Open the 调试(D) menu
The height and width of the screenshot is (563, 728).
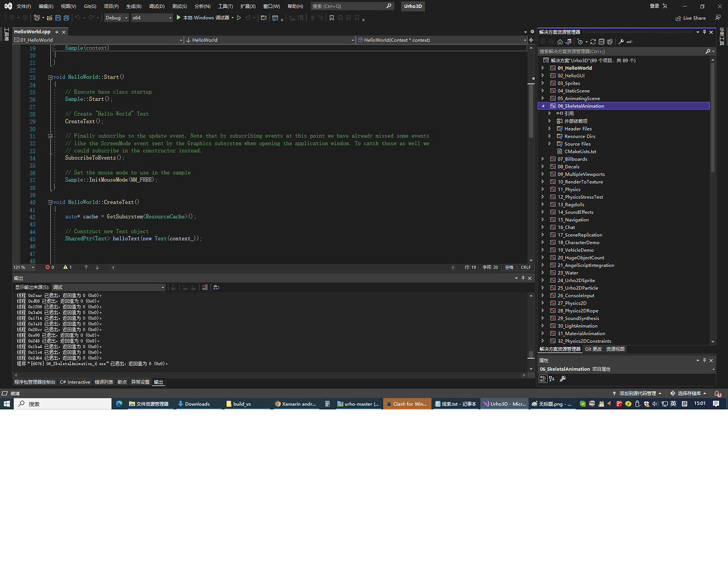(157, 6)
